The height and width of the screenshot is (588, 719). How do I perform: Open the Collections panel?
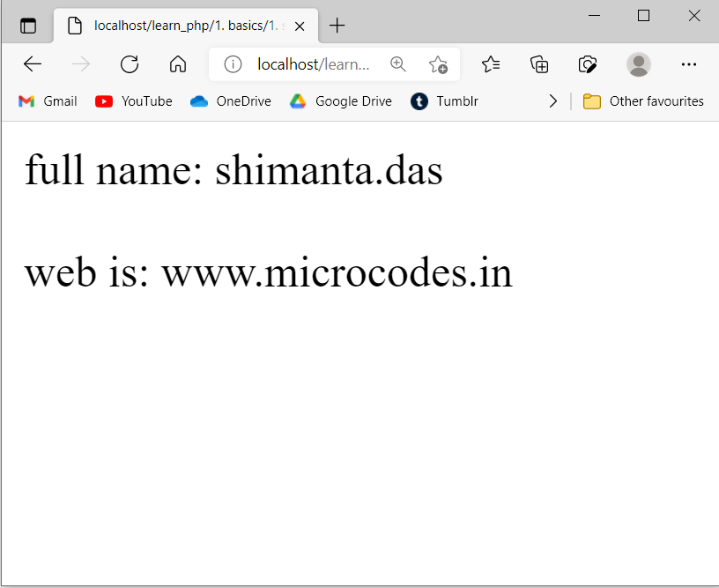[x=539, y=64]
